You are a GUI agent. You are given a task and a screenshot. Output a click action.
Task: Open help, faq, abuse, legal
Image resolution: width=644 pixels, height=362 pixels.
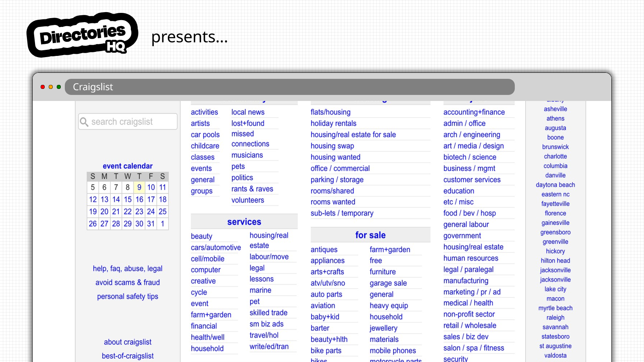click(x=128, y=269)
